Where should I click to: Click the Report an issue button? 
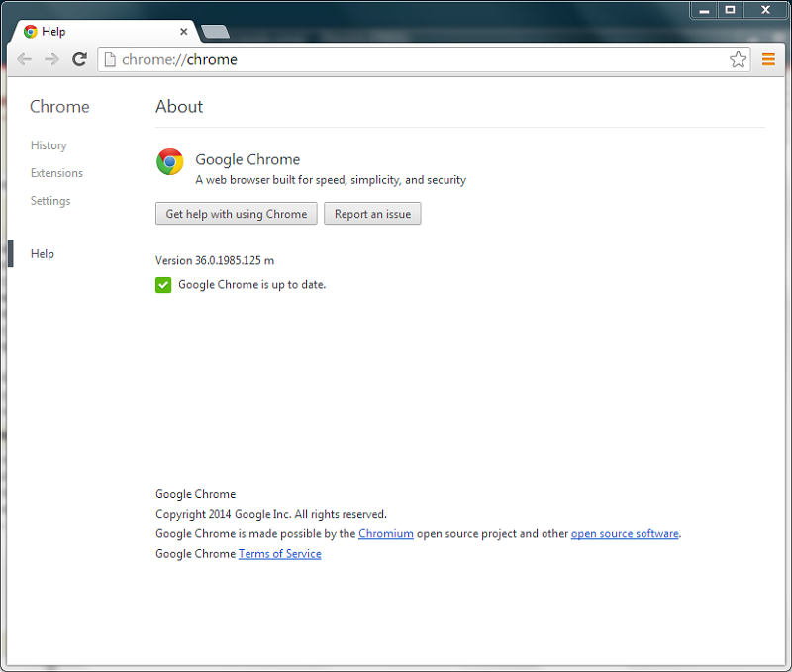point(372,214)
